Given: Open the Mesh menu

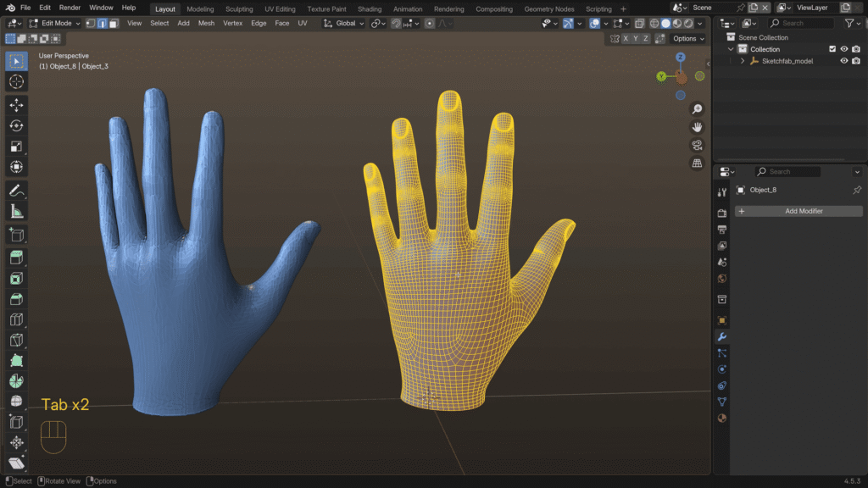Looking at the screenshot, I should click(x=206, y=23).
